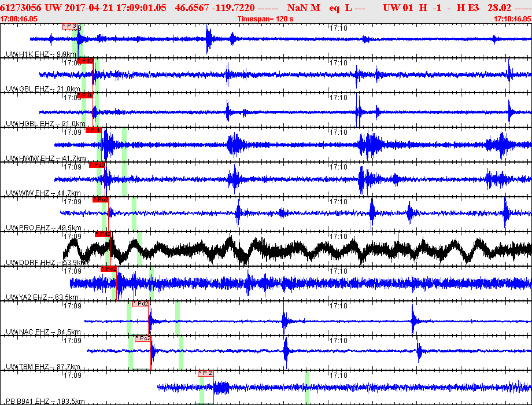Click station label UW YA2 EHZ 63.5km
The image size is (532, 405).
pos(42,297)
